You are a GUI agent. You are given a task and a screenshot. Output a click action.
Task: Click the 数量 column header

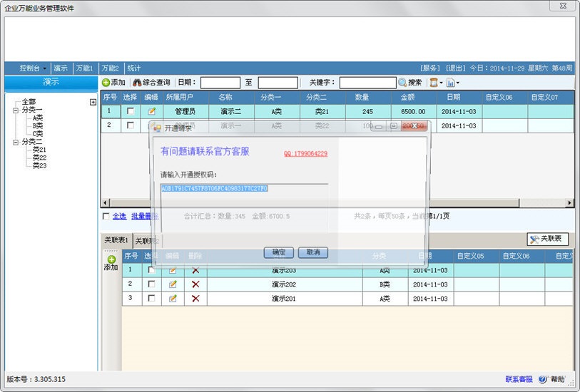(x=368, y=97)
